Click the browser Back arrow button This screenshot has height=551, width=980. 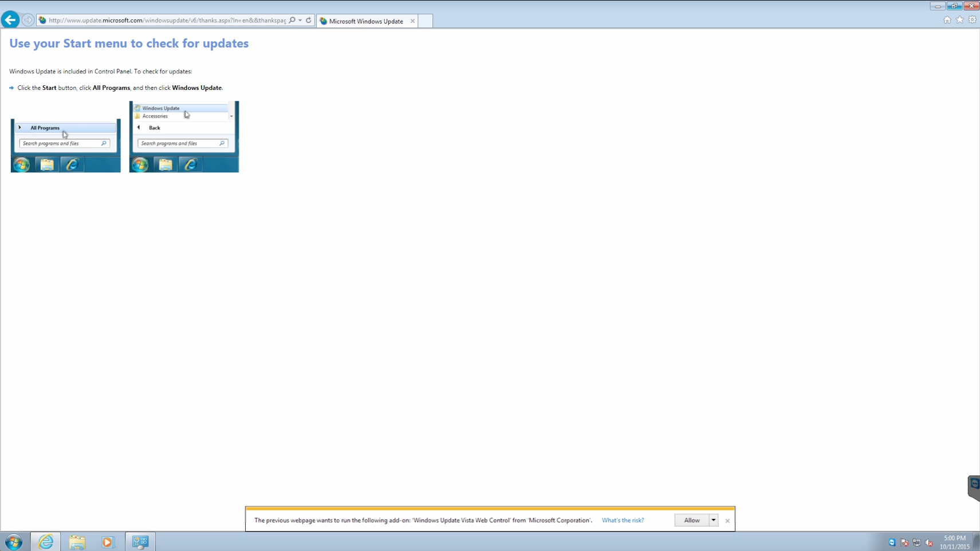coord(10,20)
